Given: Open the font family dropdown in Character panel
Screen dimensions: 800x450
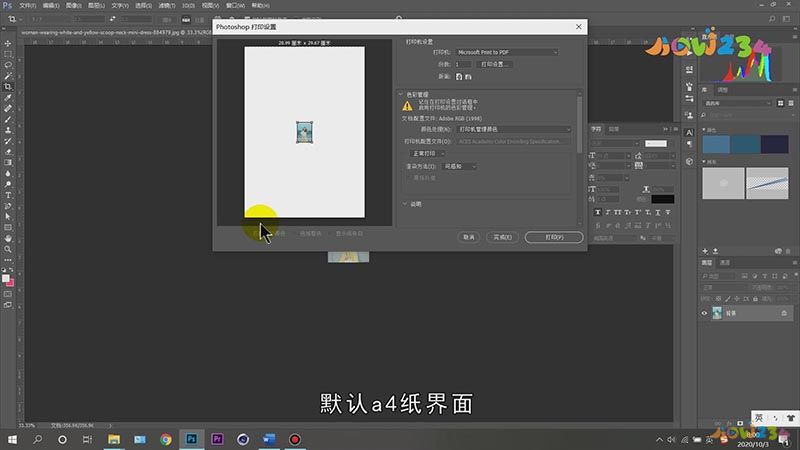Looking at the screenshot, I should pyautogui.click(x=616, y=143).
